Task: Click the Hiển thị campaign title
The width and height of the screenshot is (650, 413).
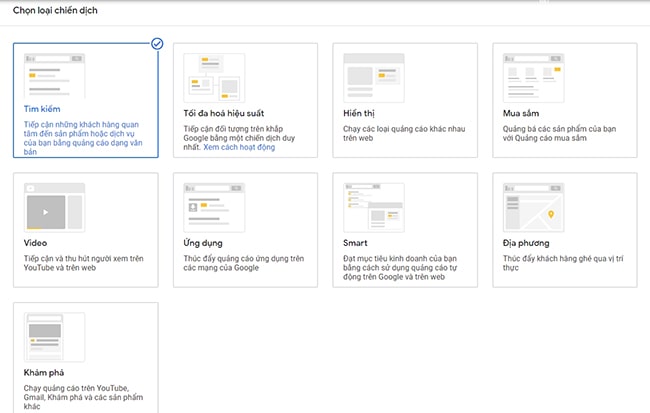Action: [362, 114]
